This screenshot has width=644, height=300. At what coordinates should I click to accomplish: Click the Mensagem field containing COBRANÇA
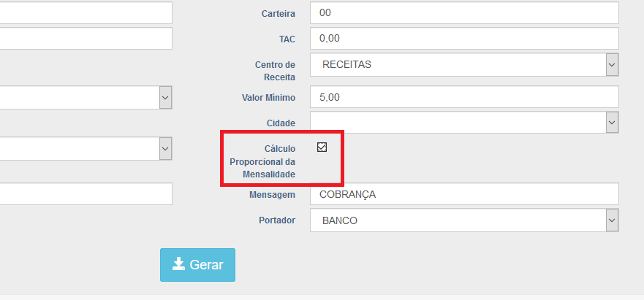[x=464, y=194]
